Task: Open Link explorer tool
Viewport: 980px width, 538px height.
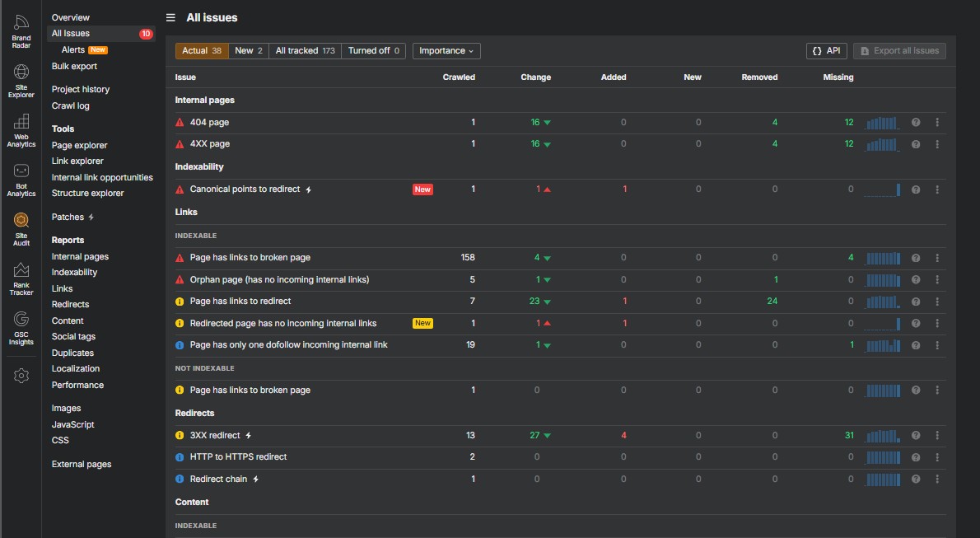Action: click(77, 161)
